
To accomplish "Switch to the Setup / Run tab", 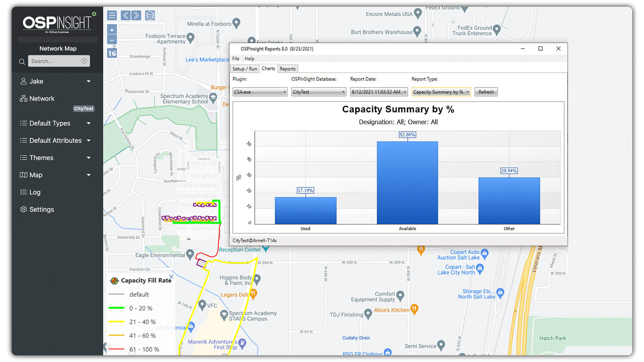I will coord(245,69).
